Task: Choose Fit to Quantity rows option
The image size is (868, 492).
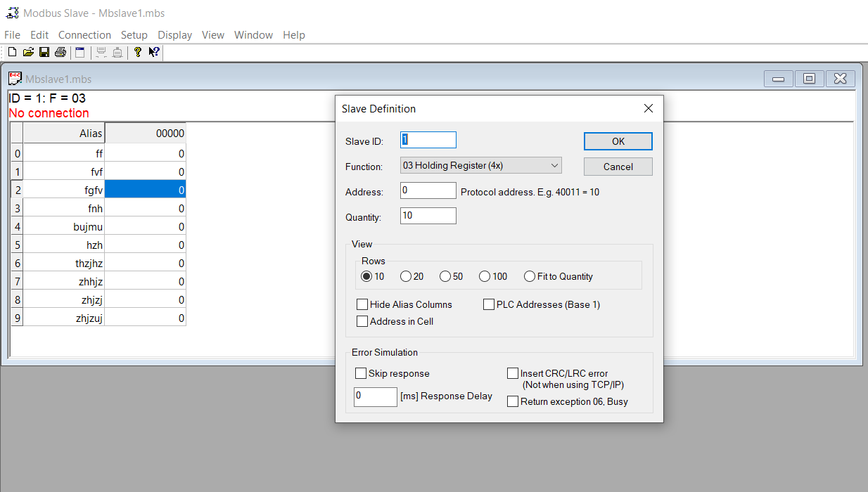Action: point(529,276)
